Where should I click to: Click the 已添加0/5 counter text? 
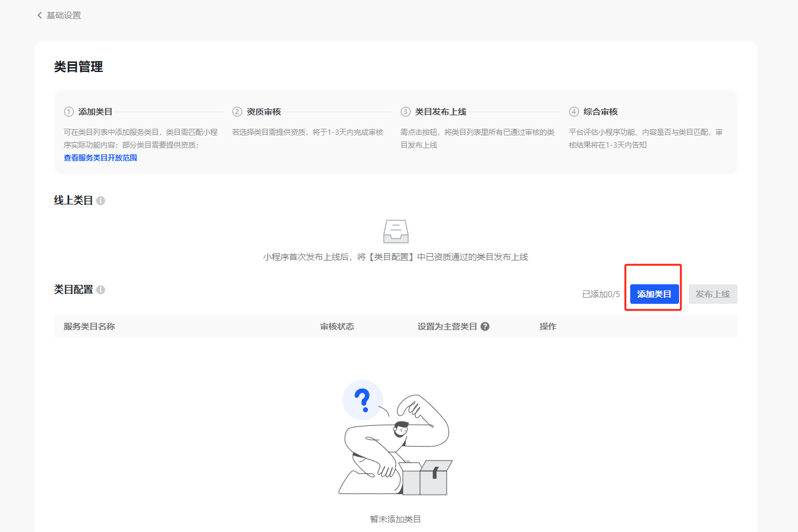pos(600,294)
